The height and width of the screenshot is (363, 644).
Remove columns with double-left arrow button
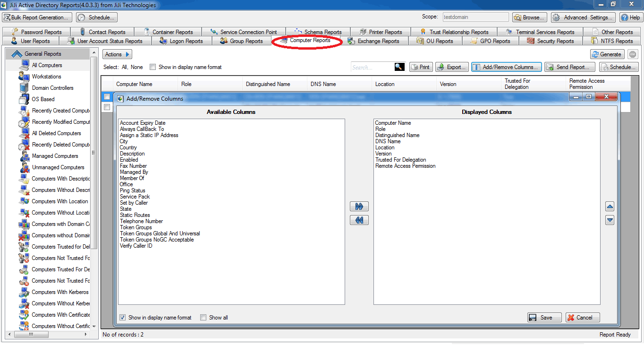[359, 220]
